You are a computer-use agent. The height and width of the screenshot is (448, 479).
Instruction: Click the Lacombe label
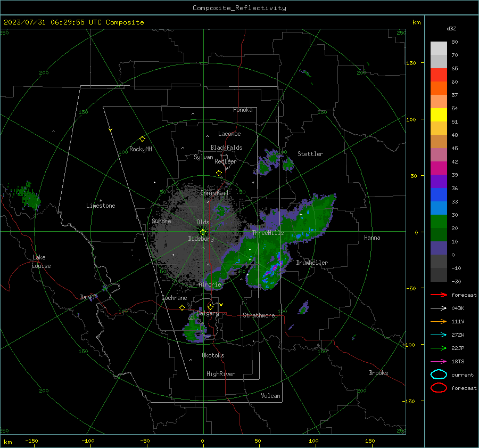pos(229,134)
